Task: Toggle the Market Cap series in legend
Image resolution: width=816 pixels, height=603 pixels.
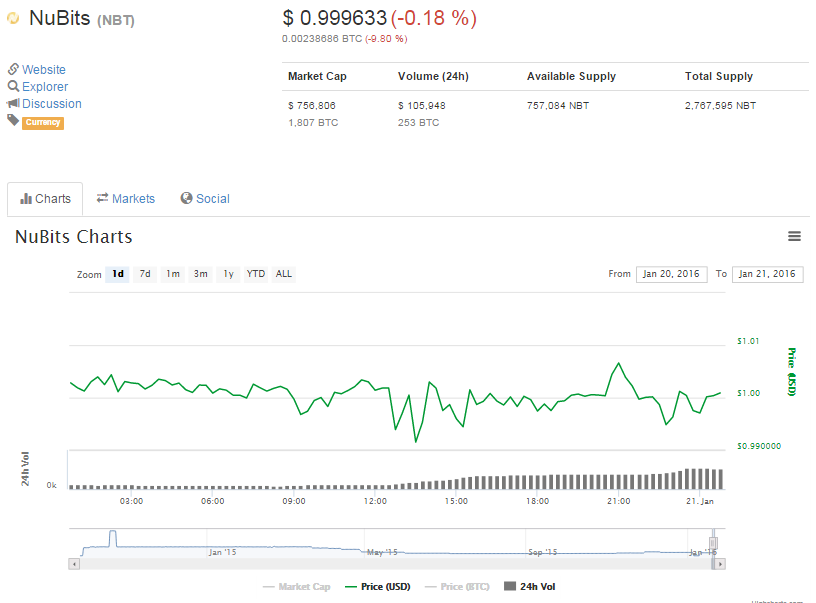Action: point(297,587)
